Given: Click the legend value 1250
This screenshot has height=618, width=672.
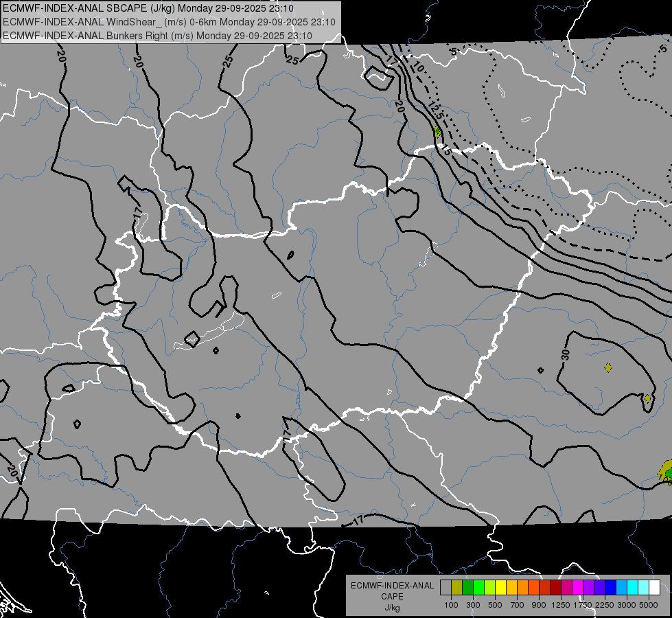Looking at the screenshot, I should point(561,605).
